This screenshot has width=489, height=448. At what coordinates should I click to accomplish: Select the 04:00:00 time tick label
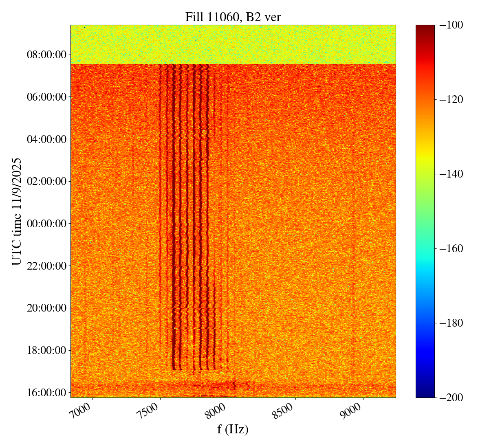[x=46, y=139]
